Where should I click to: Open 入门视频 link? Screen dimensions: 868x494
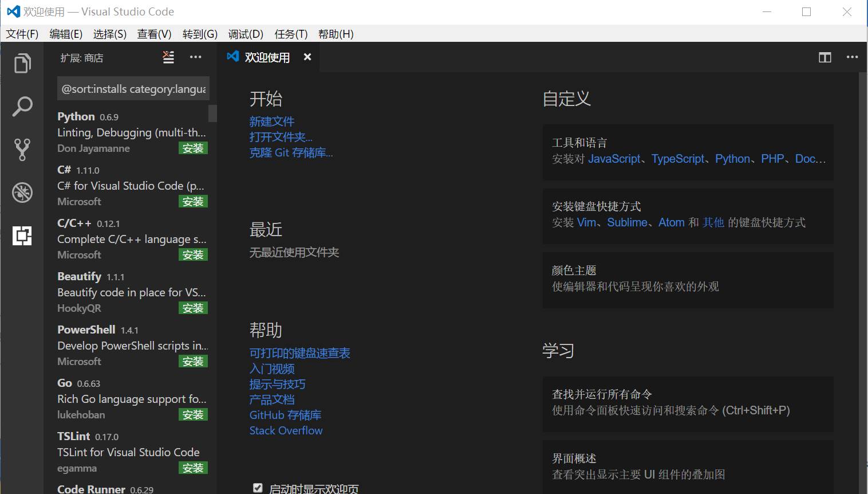[272, 368]
